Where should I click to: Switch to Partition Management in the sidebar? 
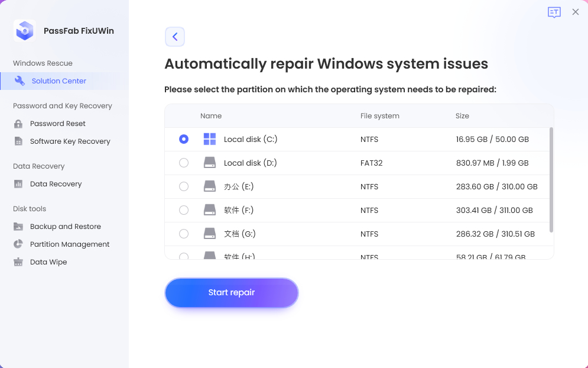coord(69,244)
